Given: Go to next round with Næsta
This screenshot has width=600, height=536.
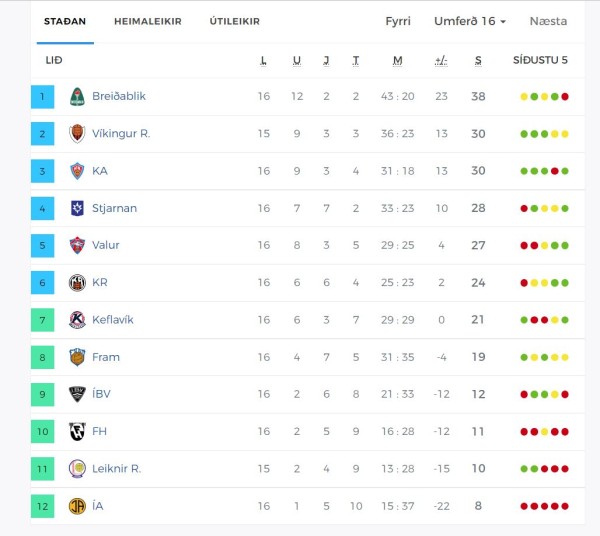Looking at the screenshot, I should pos(548,21).
